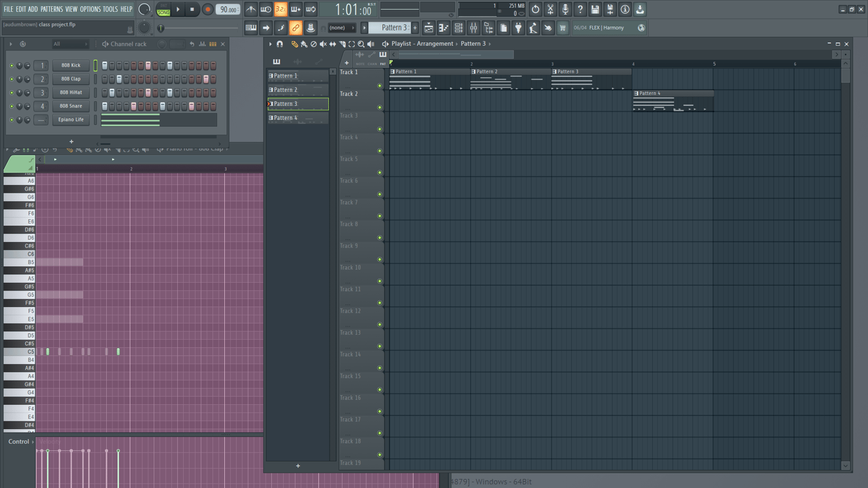Toggle PAT/SONG mode switch
Screen dimensions: 868x488
[x=163, y=9]
